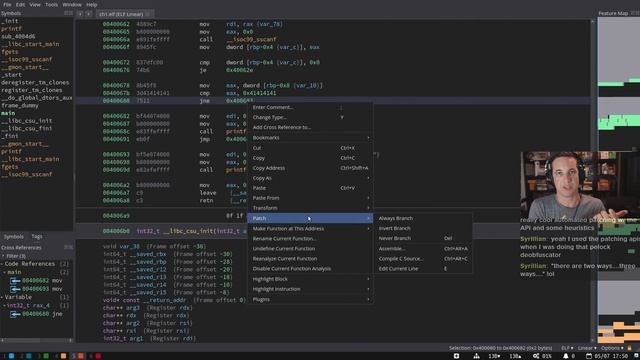Open the Help menu
Viewport: 640px width, 360px height.
(x=92, y=4)
